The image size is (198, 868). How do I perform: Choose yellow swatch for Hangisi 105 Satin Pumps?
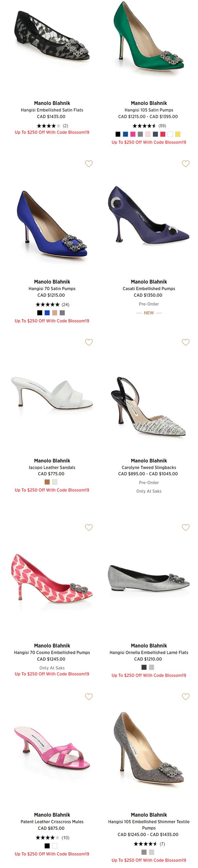(177, 134)
